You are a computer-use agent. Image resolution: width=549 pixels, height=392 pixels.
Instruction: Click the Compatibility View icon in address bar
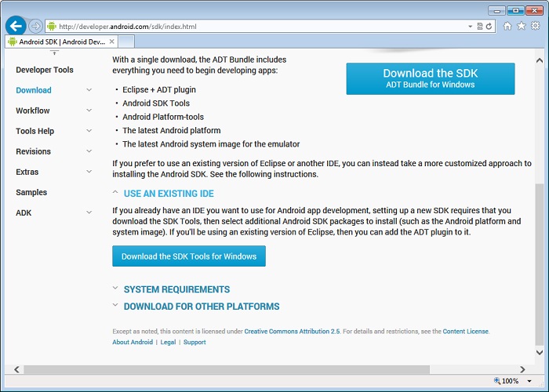click(480, 26)
